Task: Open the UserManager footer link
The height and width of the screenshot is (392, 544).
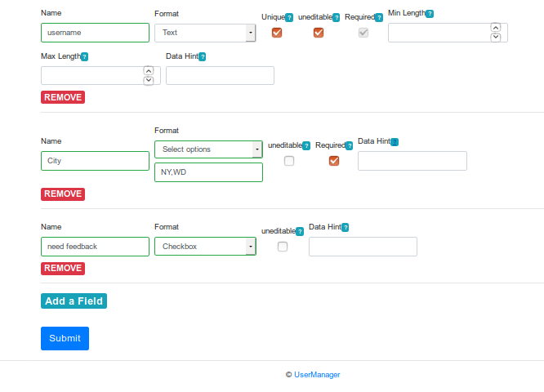Action: point(317,375)
